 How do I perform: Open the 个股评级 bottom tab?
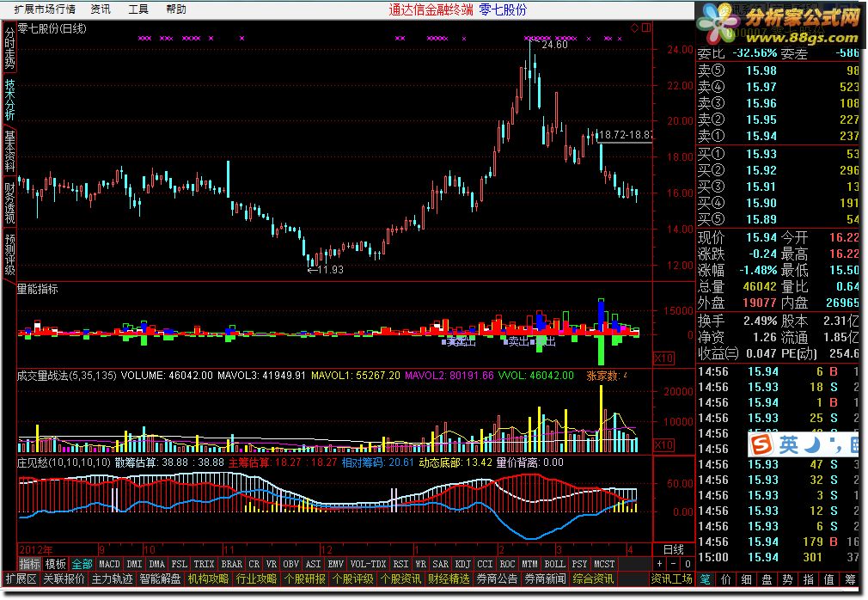(x=352, y=579)
